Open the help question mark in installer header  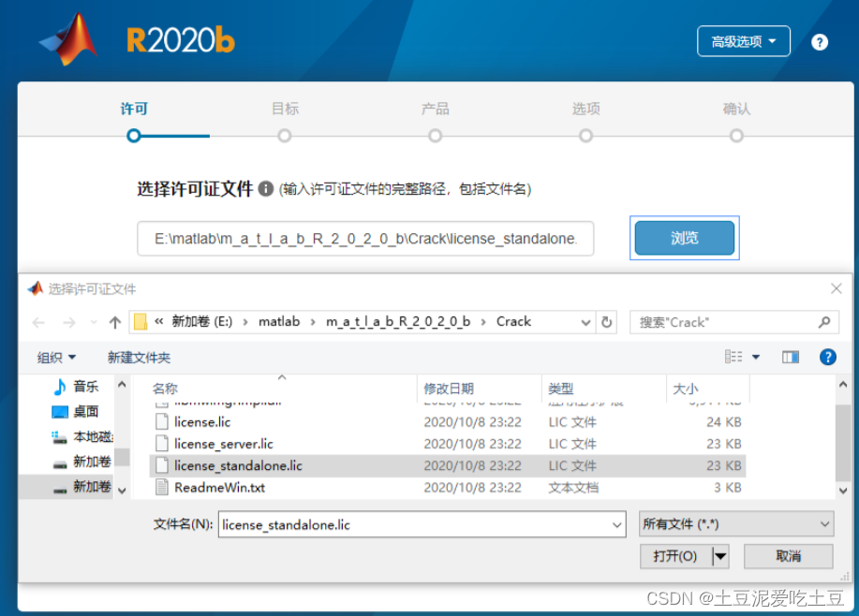[820, 42]
